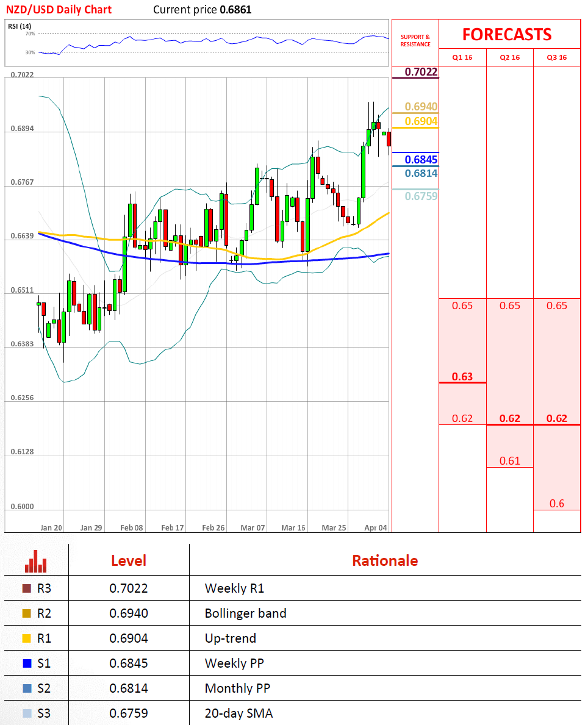Click the R3 row label
Image resolution: width=588 pixels, height=725 pixels.
[x=44, y=588]
